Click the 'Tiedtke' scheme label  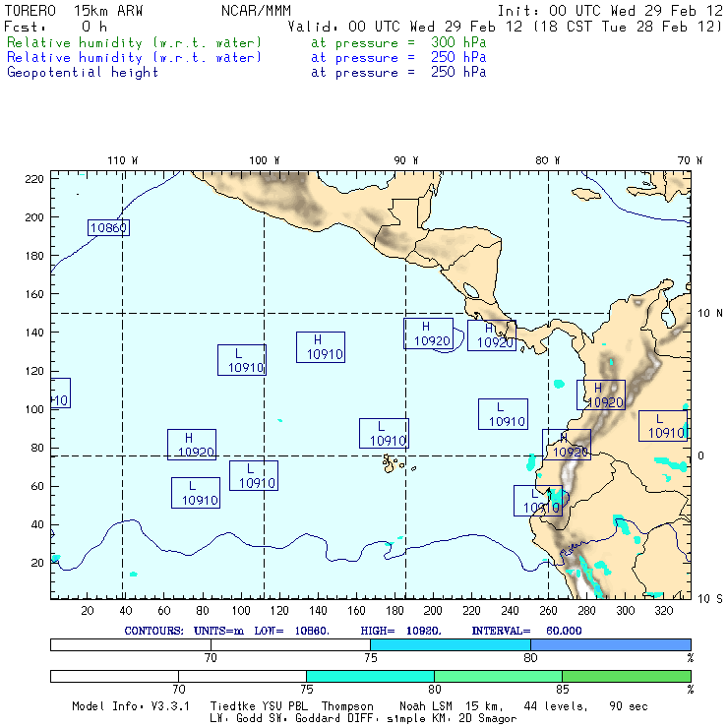tap(232, 706)
